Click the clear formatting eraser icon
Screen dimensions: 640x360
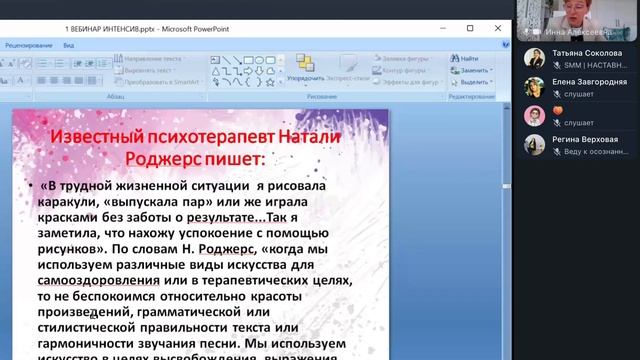(x=25, y=63)
